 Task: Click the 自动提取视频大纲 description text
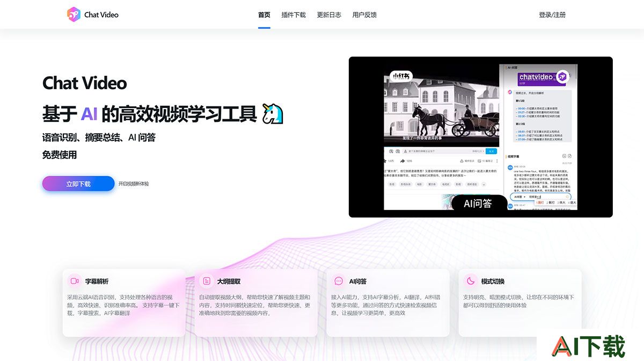pos(255,305)
